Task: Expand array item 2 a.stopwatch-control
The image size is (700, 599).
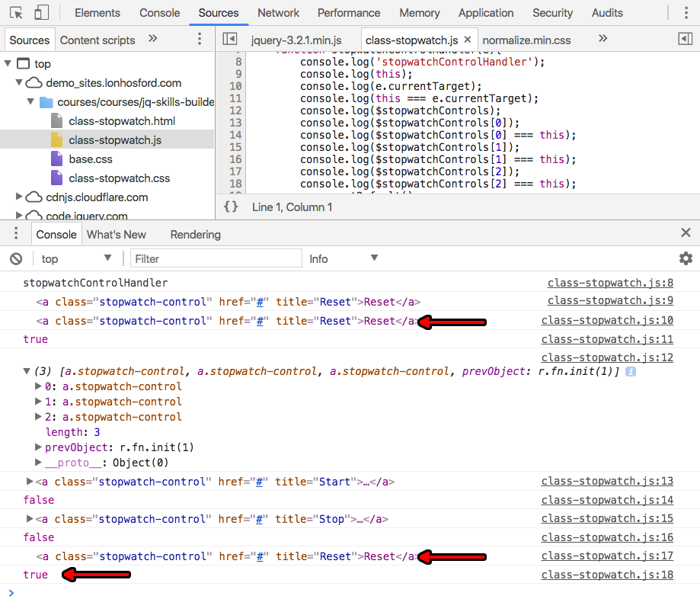Action: [x=38, y=416]
